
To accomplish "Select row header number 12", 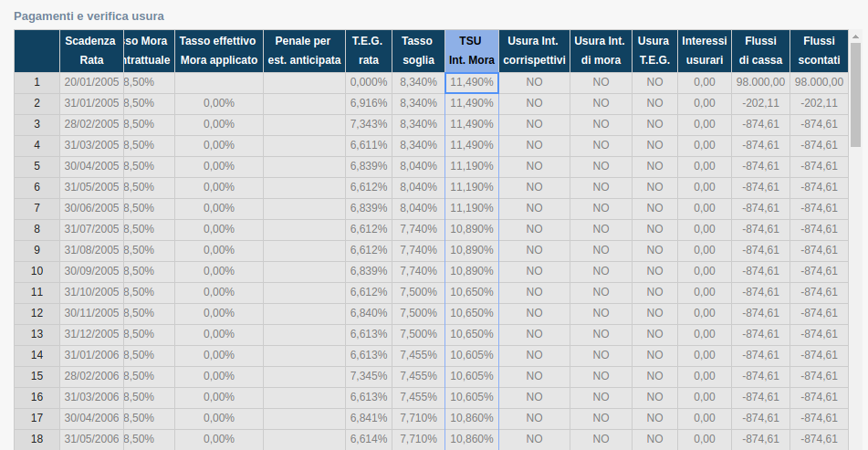I will click(x=37, y=313).
